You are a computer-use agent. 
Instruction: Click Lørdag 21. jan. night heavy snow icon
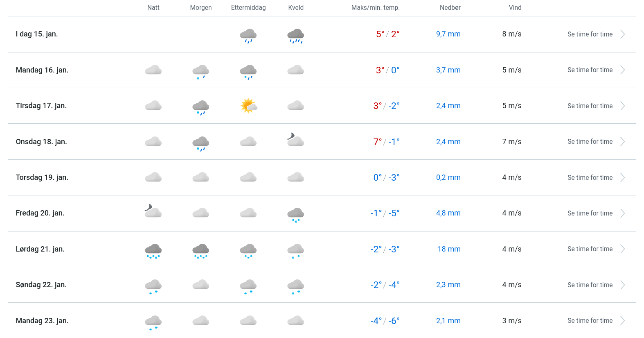[x=153, y=251]
